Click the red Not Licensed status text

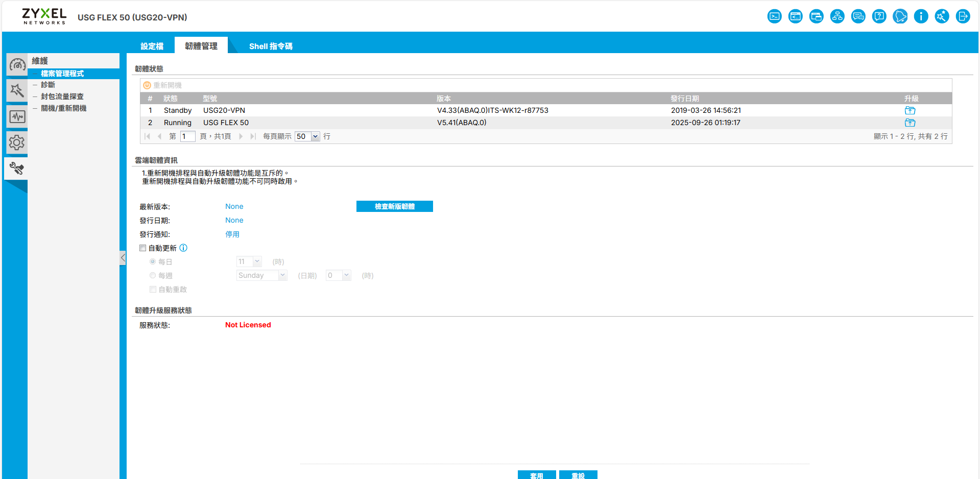(248, 325)
